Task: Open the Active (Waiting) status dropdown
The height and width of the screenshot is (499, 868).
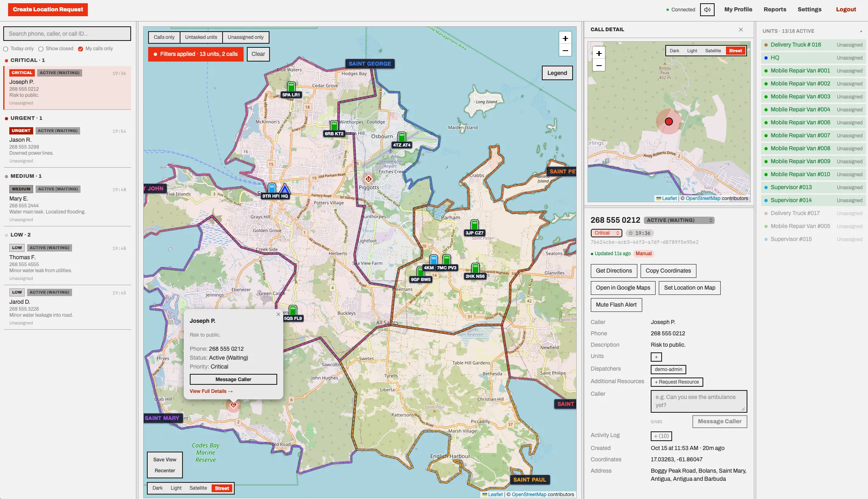Action: [679, 220]
